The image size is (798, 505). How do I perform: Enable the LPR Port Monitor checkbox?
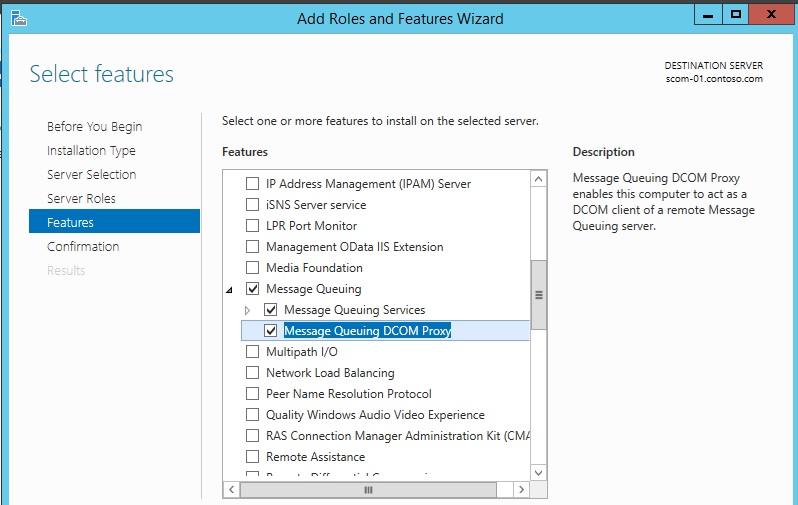(253, 226)
